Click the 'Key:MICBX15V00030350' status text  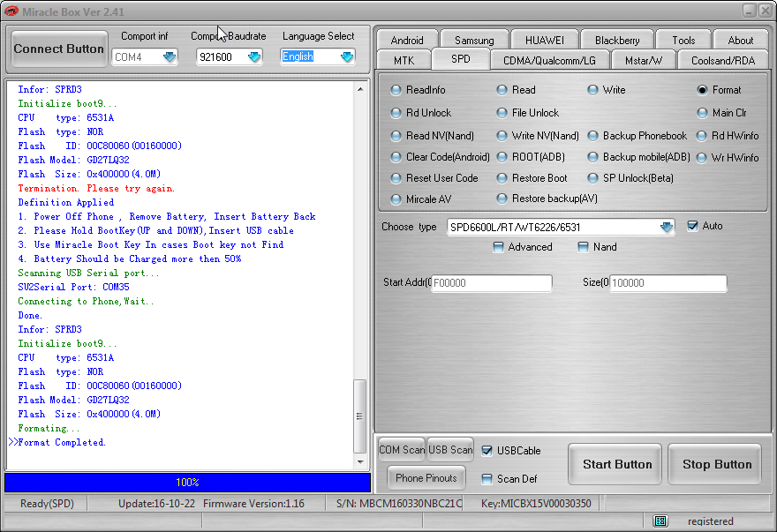coord(536,504)
